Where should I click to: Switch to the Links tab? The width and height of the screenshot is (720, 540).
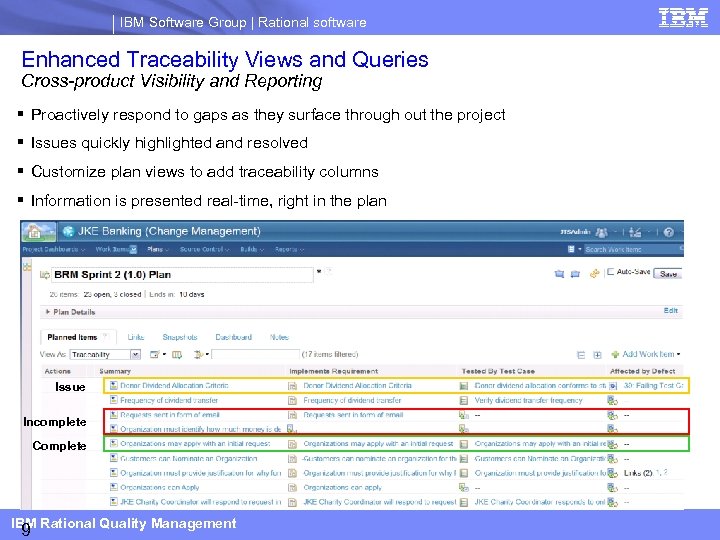click(x=135, y=337)
